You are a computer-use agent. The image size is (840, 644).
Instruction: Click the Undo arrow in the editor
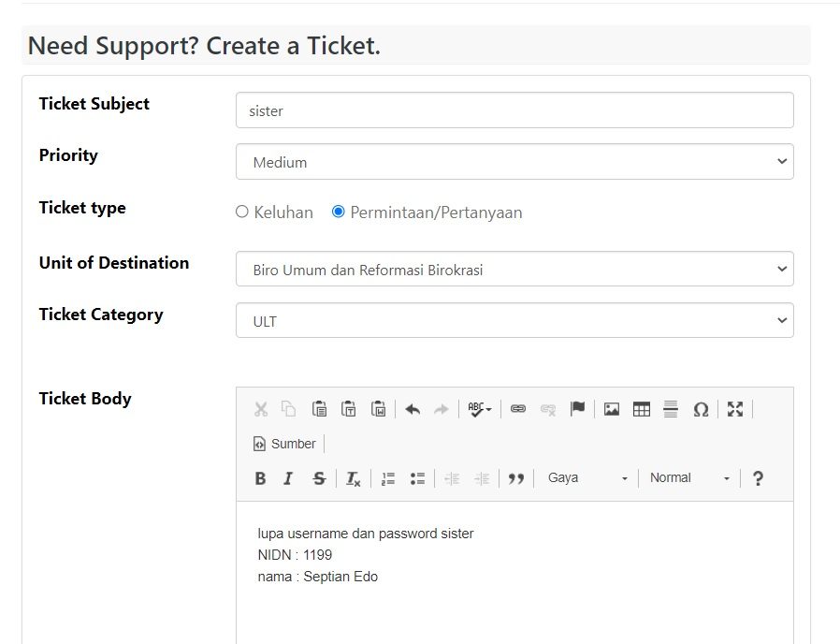pyautogui.click(x=413, y=409)
